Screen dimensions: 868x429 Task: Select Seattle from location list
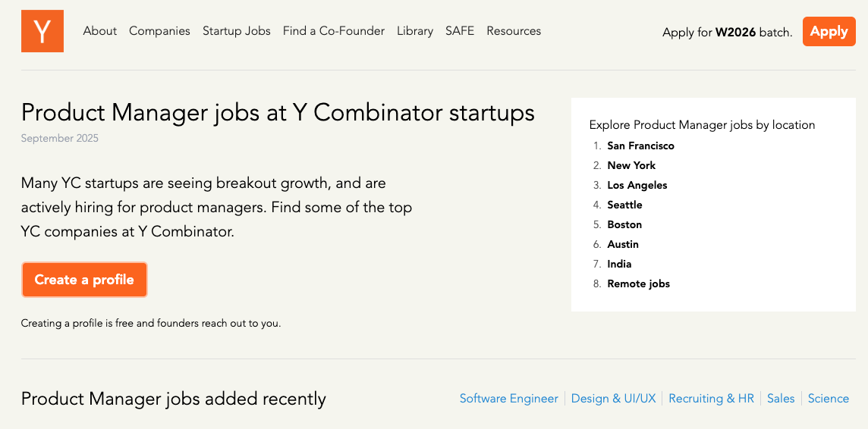624,205
